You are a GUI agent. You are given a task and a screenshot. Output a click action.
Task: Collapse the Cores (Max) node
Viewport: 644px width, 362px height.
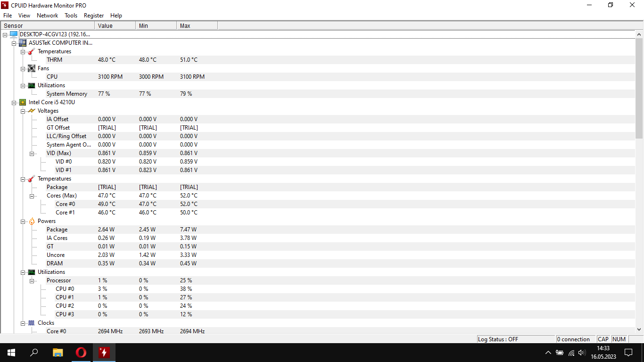(x=32, y=196)
